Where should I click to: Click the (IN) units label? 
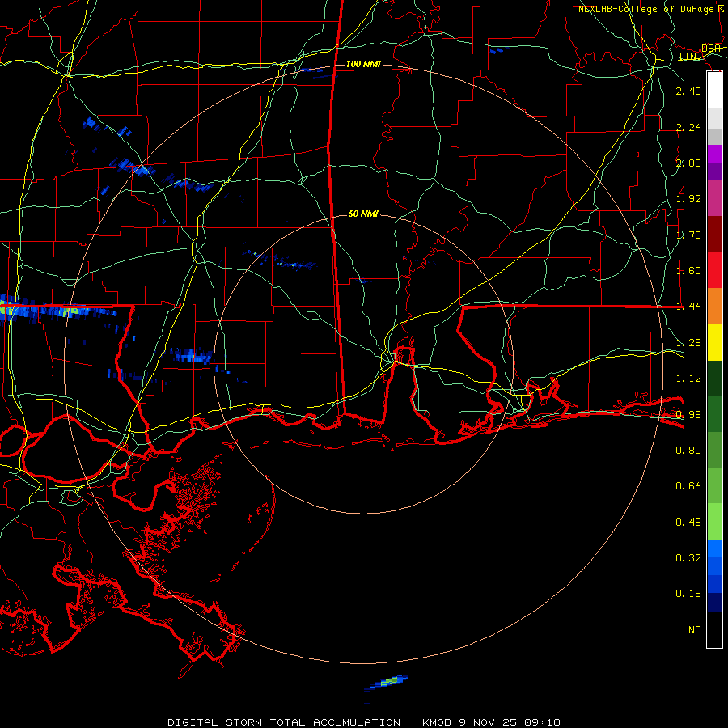click(691, 56)
